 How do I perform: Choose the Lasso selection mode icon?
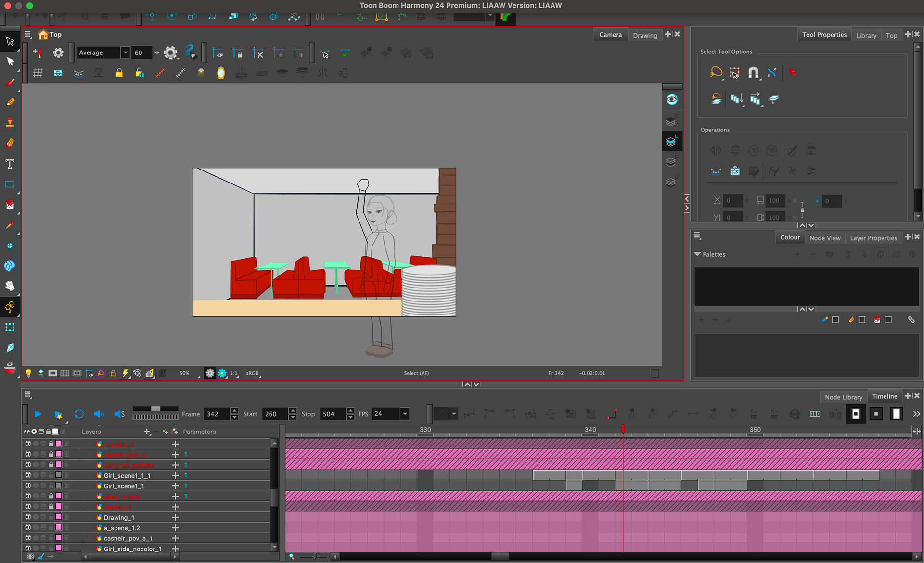click(716, 73)
